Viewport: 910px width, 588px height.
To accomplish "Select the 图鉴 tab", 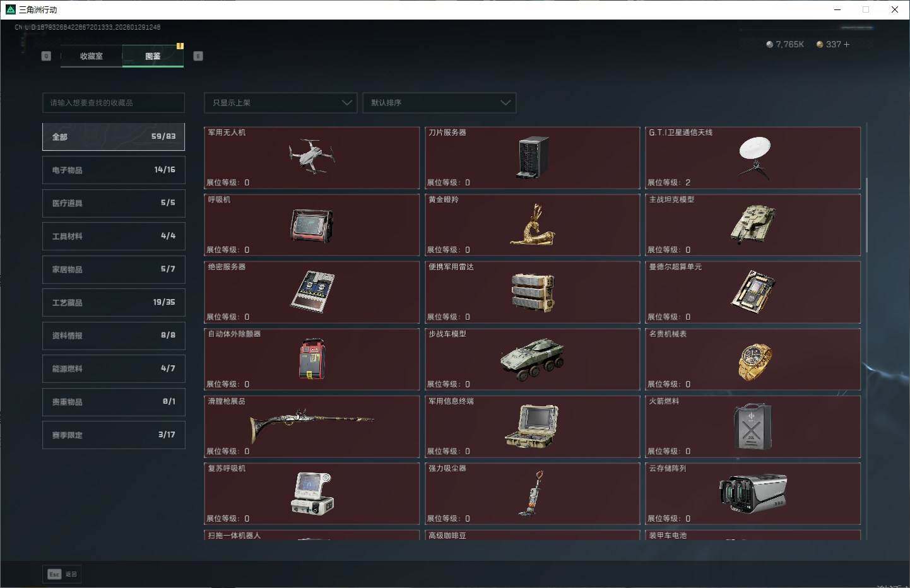I will (153, 56).
